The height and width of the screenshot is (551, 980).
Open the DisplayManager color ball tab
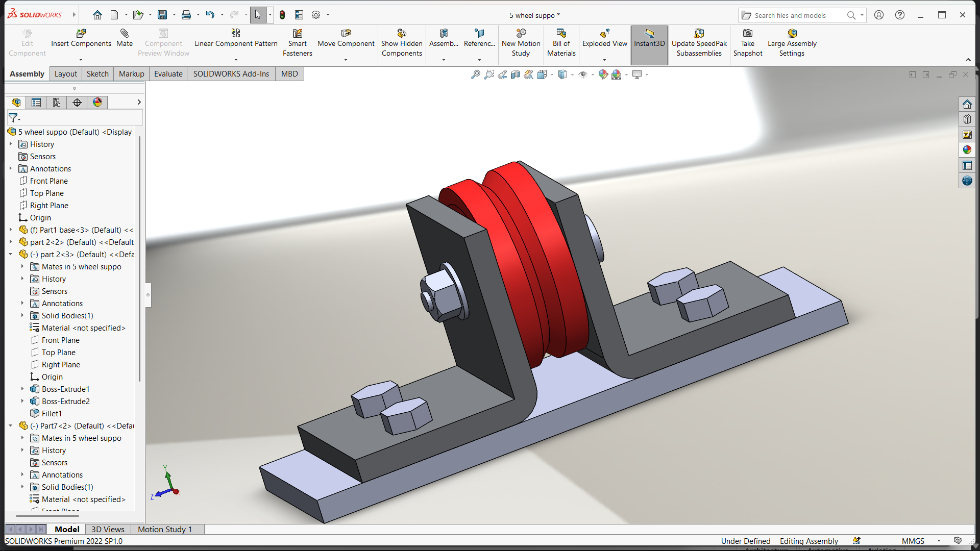pyautogui.click(x=97, y=103)
